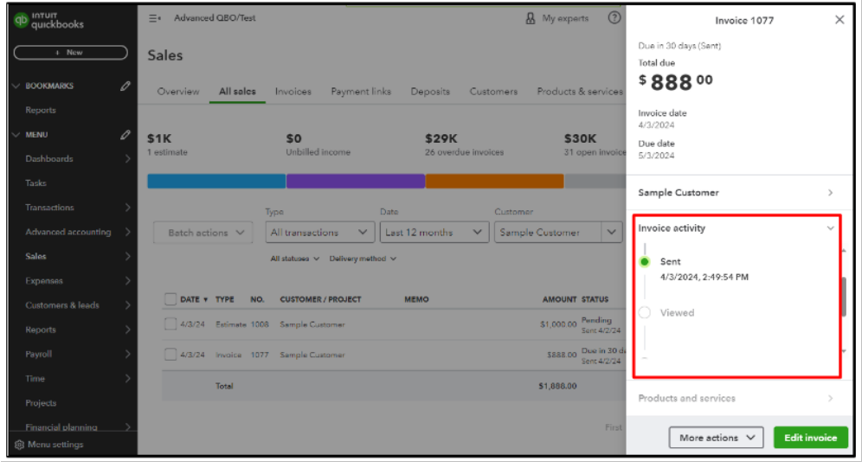Image resolution: width=868 pixels, height=468 pixels.
Task: Switch to the Overview tab
Action: coord(178,92)
